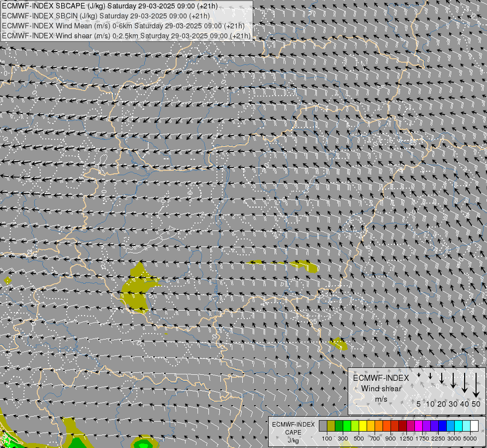Click the Wind shear 0-2.5km title line
This screenshot has width=487, height=448.
[x=126, y=36]
